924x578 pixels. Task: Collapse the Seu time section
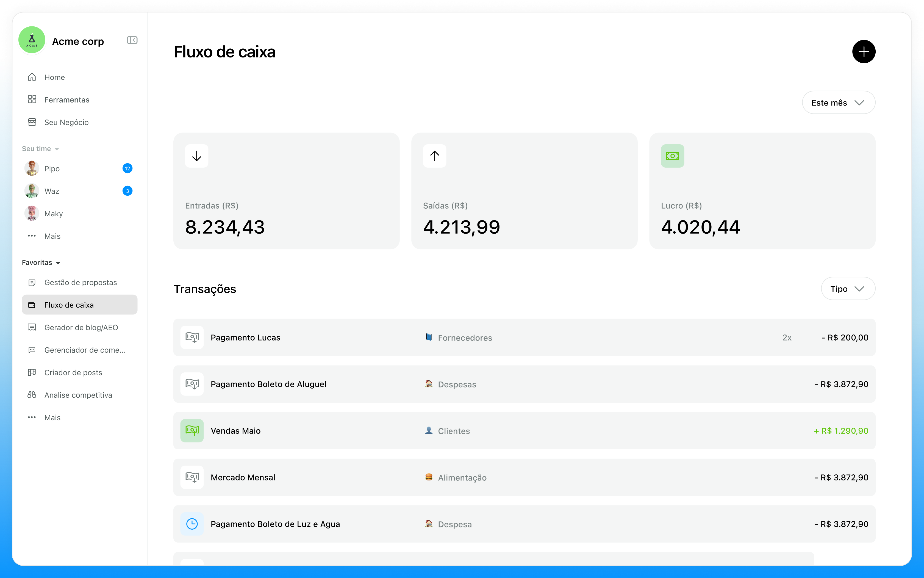click(40, 149)
